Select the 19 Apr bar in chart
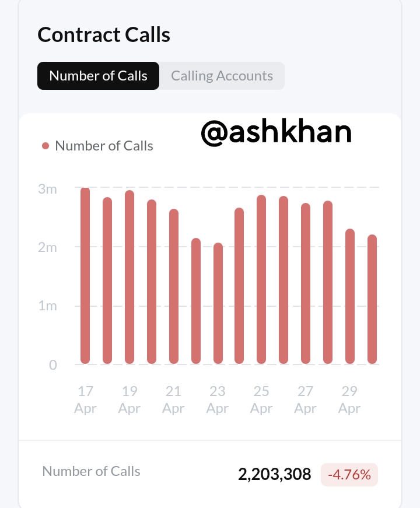This screenshot has width=420, height=508. (129, 277)
